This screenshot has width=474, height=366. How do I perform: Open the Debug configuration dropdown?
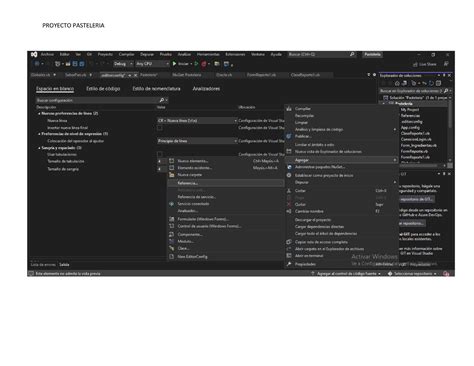(123, 64)
